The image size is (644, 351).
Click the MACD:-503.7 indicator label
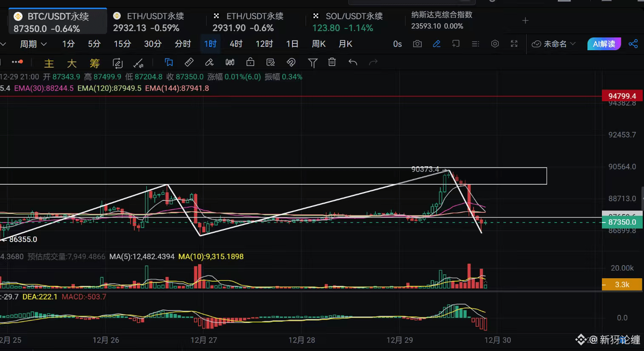click(84, 297)
